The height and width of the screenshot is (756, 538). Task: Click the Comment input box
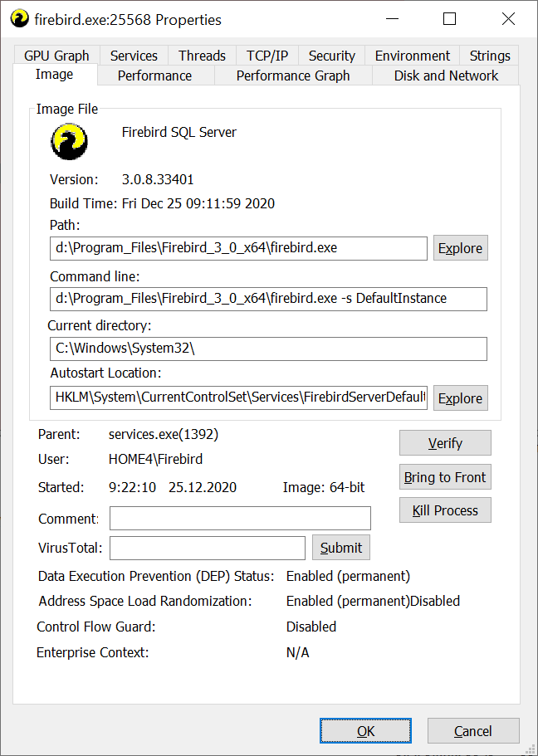(x=240, y=519)
